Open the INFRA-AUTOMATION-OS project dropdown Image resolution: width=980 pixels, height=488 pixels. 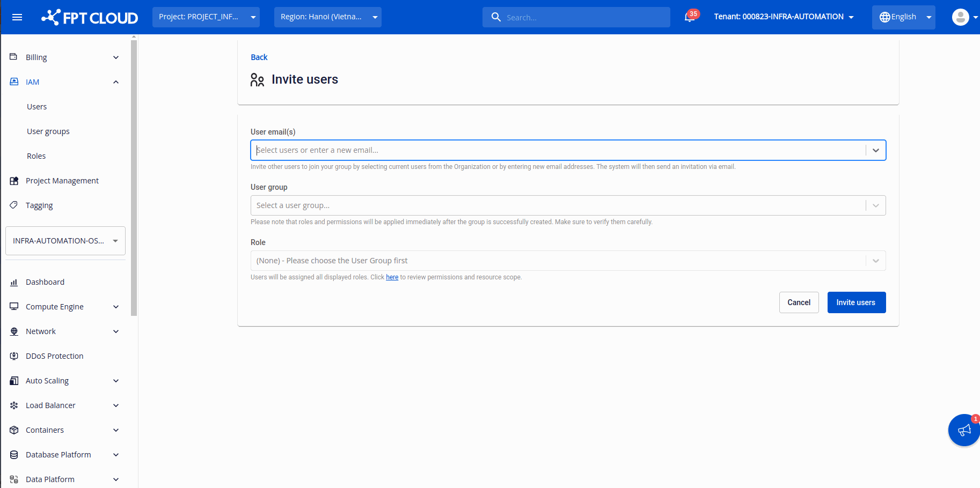coord(65,241)
